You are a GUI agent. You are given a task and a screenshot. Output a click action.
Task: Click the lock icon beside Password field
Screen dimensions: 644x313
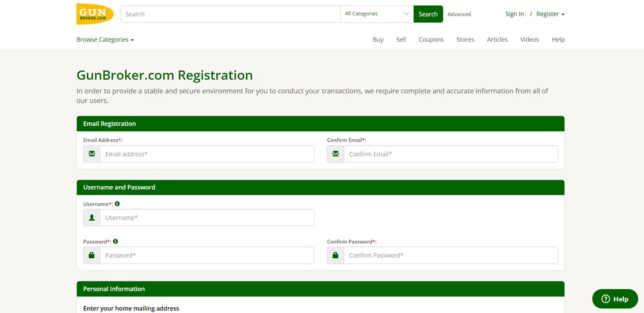point(91,256)
